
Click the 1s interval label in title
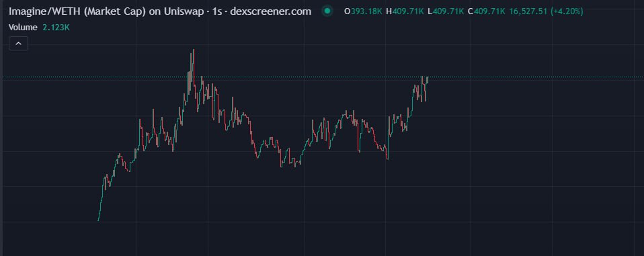tap(217, 11)
